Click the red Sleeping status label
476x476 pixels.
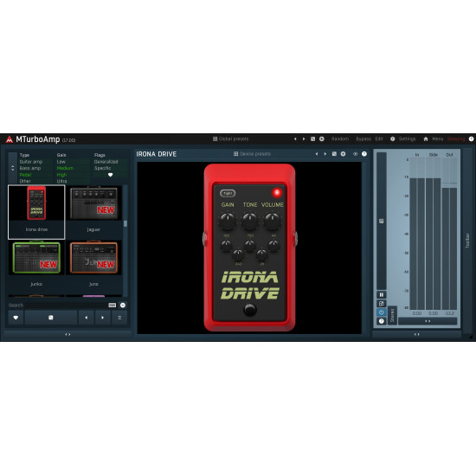click(x=456, y=138)
